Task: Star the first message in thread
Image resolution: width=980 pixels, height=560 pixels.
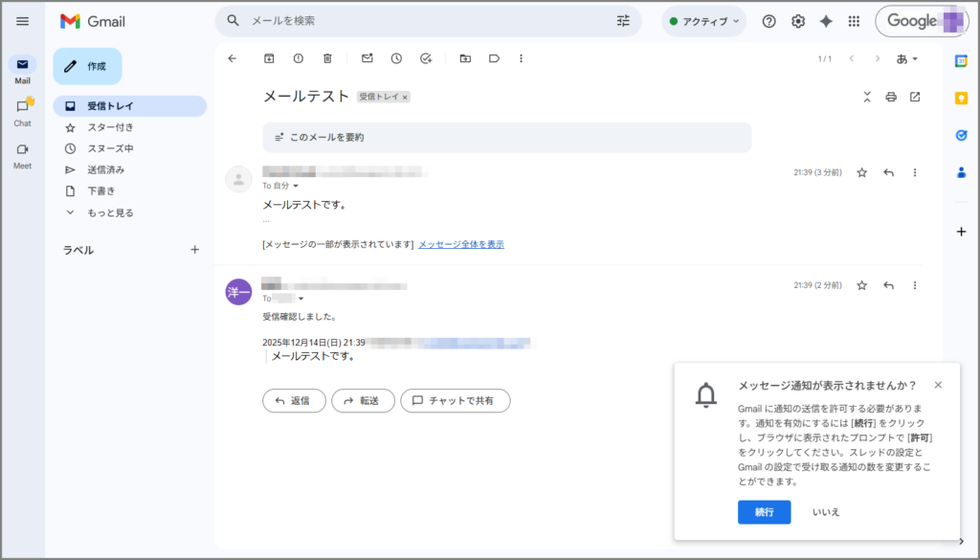Action: point(861,172)
